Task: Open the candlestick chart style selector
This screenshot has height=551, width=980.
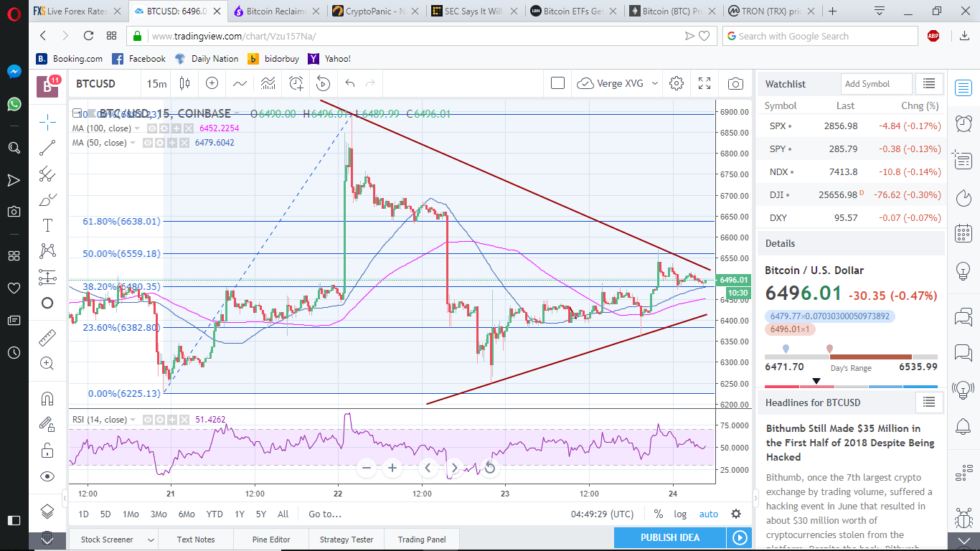Action: click(x=184, y=84)
